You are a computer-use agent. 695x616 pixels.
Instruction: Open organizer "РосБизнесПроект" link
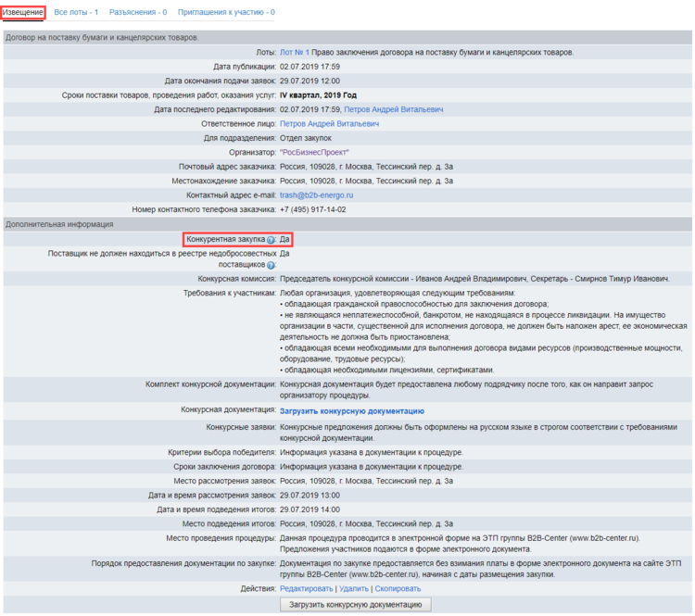314,152
